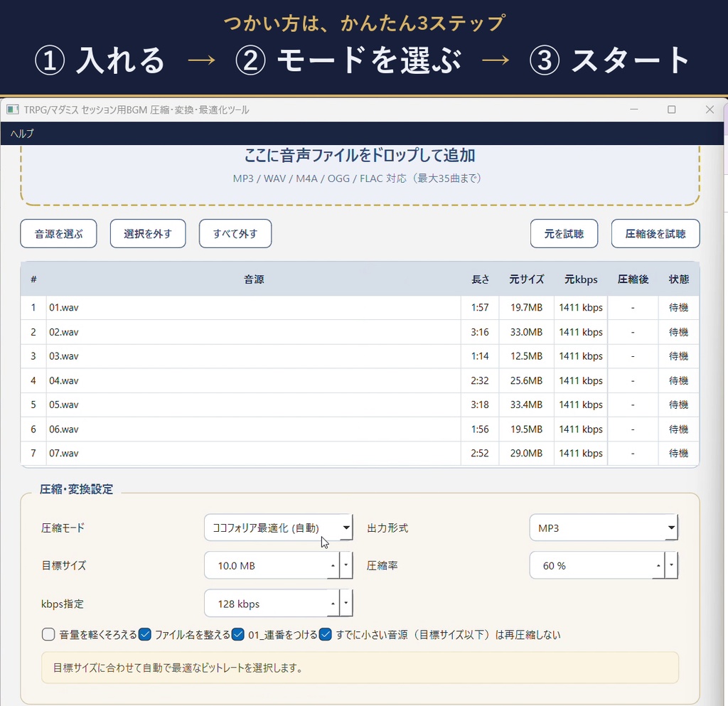Click the 圧縮後を試聴 button

pos(655,233)
